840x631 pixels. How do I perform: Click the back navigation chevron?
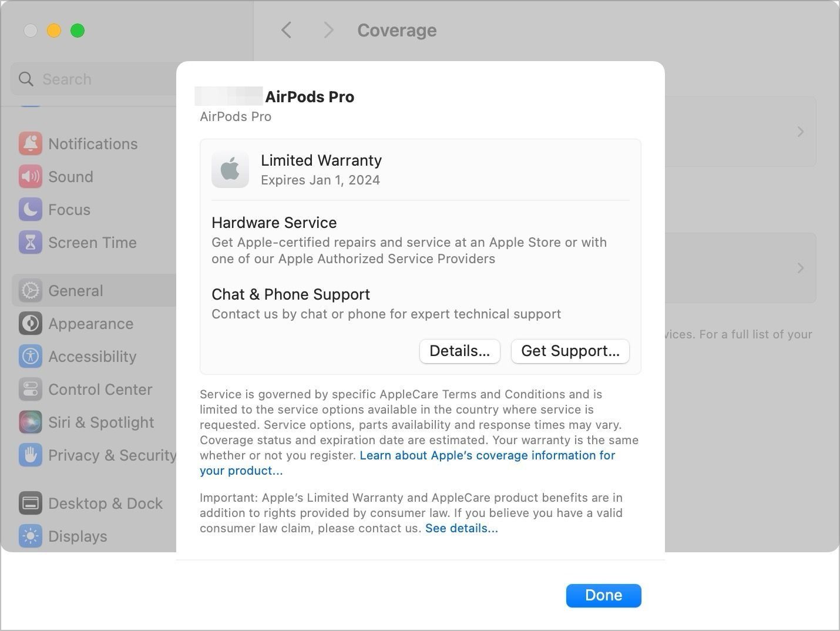pyautogui.click(x=286, y=30)
